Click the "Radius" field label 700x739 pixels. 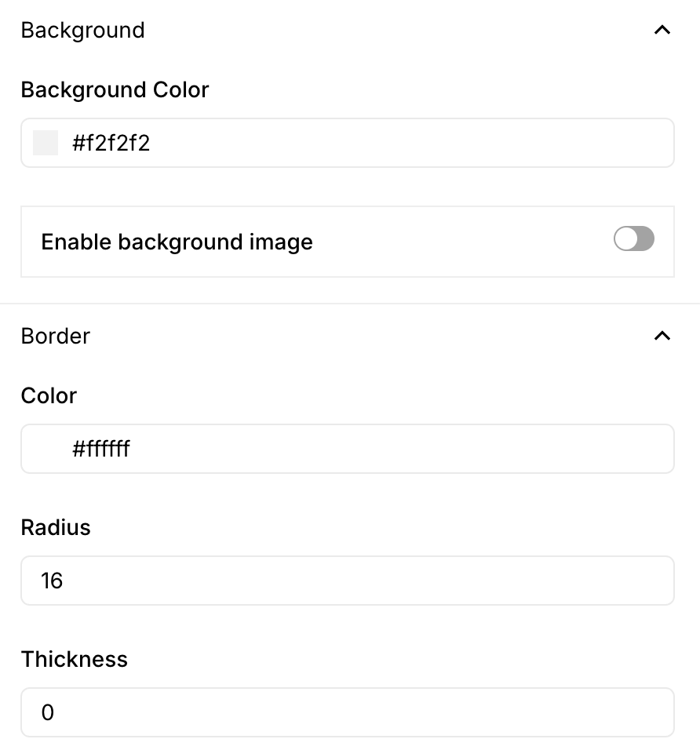click(x=56, y=527)
